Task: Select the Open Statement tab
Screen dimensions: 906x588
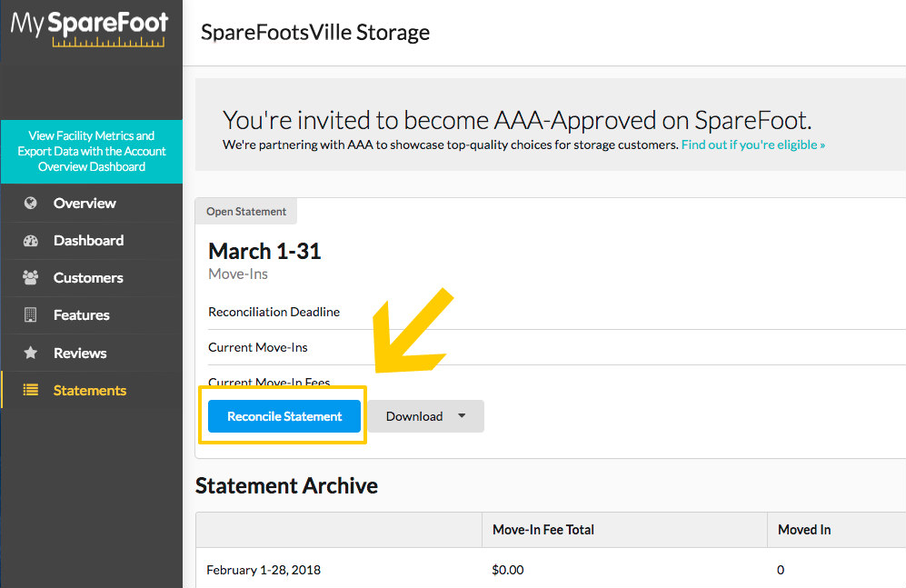Action: [x=246, y=212]
